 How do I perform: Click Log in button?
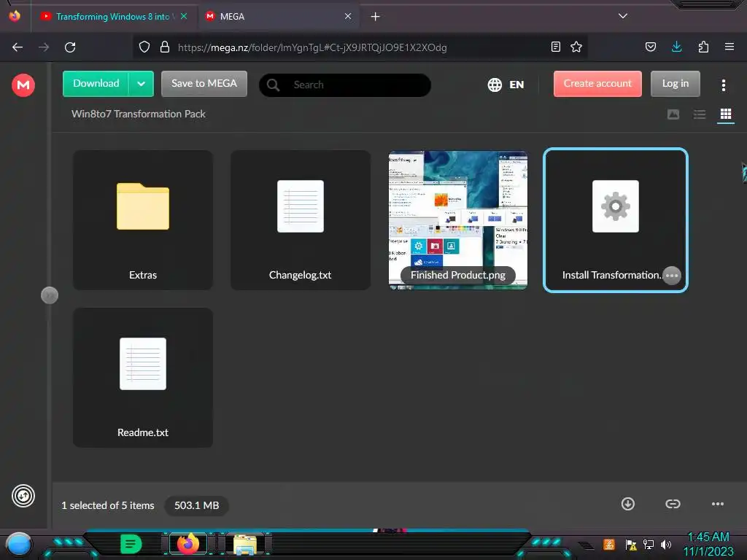pyautogui.click(x=675, y=84)
